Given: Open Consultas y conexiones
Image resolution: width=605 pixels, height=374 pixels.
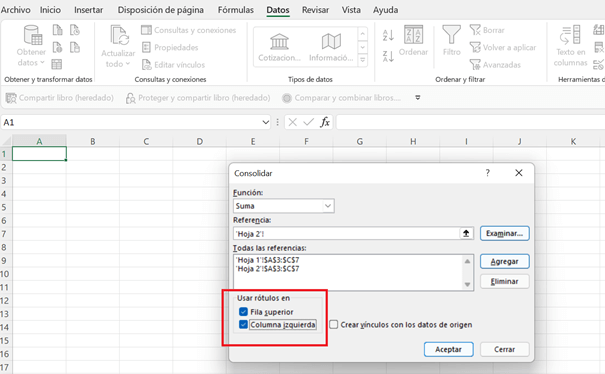Looking at the screenshot, I should pos(188,30).
